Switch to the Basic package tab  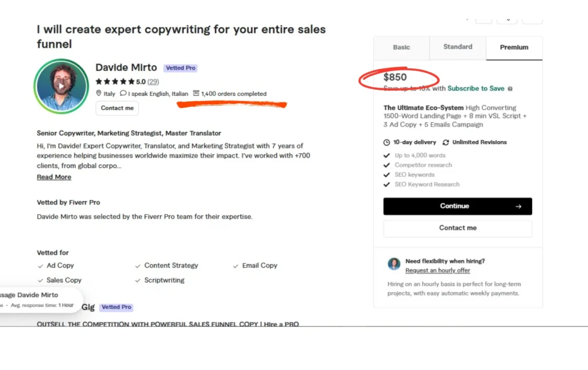tap(401, 48)
